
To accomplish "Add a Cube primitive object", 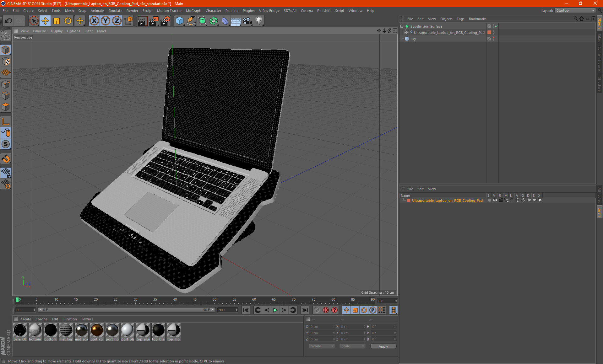I will click(179, 21).
